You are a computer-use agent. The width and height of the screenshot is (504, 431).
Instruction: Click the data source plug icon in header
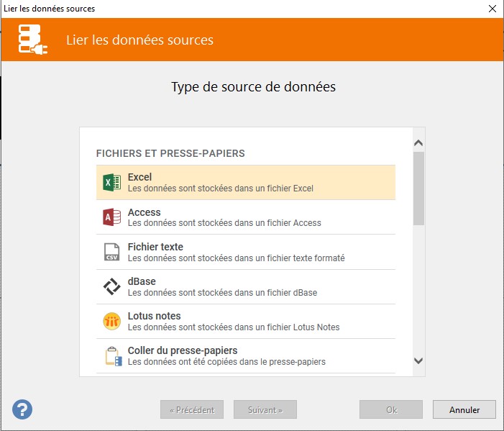[x=34, y=40]
